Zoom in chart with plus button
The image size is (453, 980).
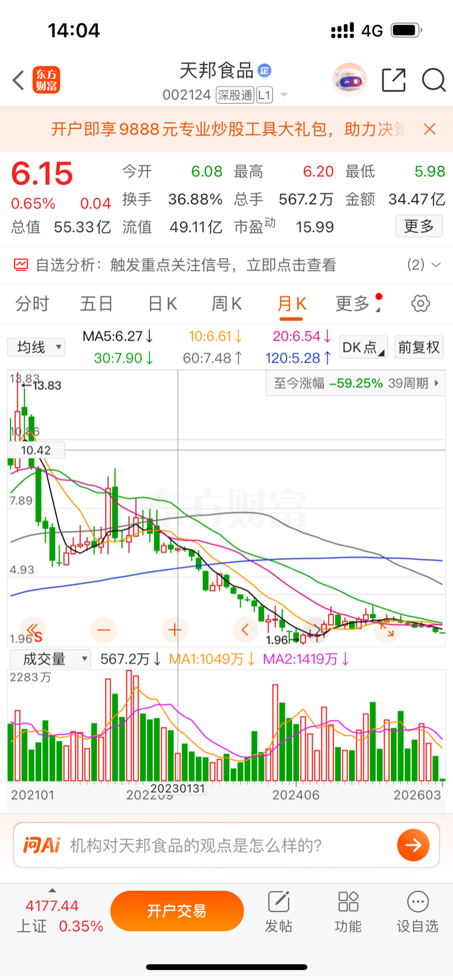click(x=175, y=630)
